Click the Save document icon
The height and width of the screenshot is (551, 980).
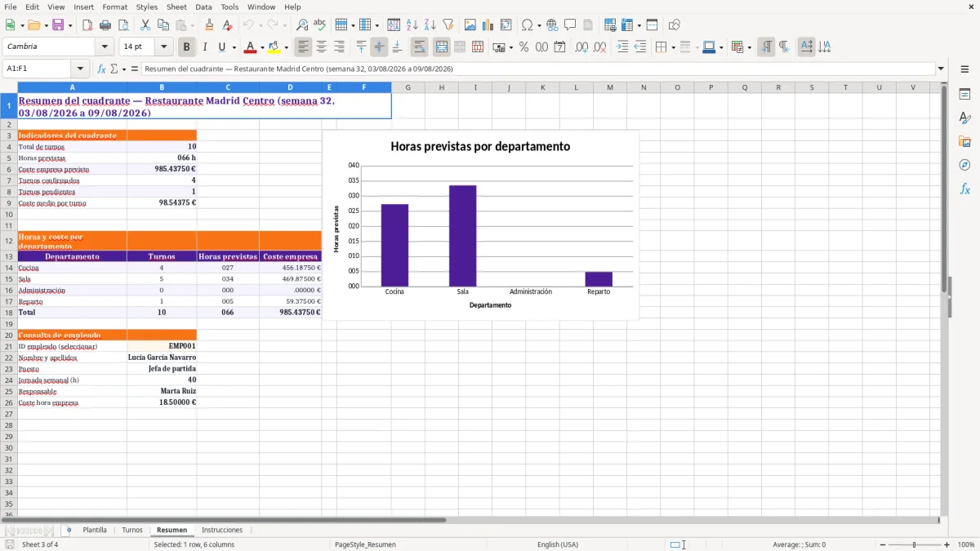tap(57, 25)
